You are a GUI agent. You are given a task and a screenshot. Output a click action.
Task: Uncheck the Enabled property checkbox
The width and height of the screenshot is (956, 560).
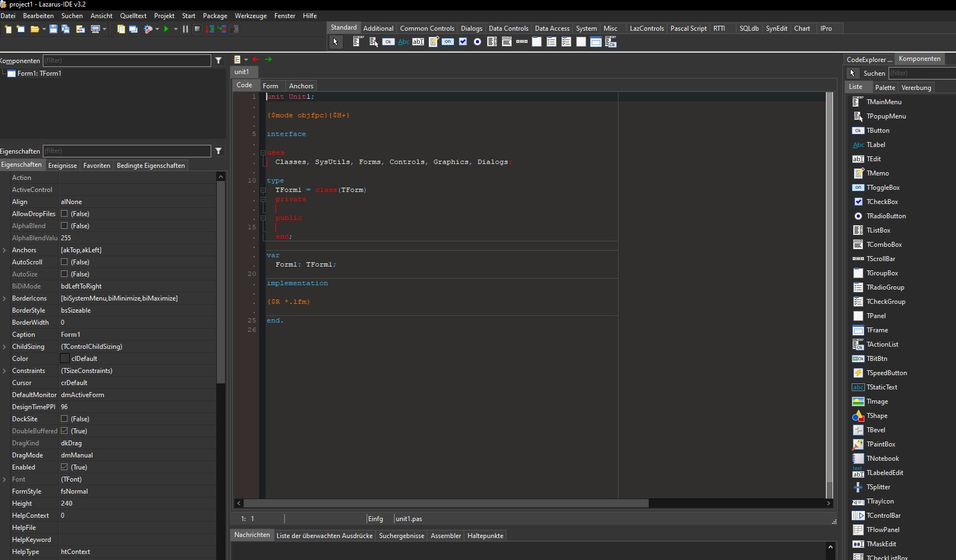64,467
